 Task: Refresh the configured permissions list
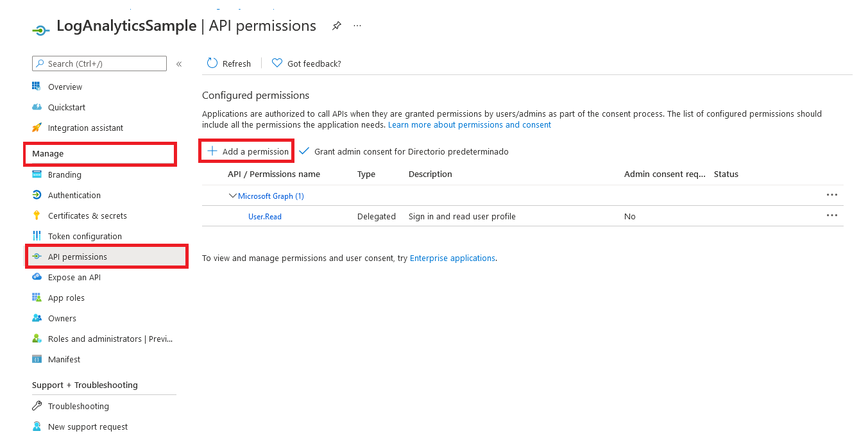pyautogui.click(x=228, y=63)
